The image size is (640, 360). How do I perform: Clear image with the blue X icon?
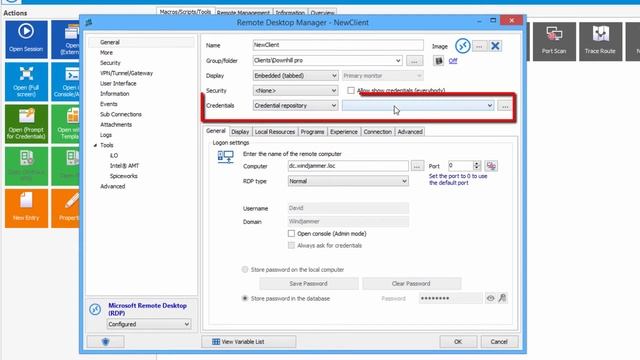(495, 46)
